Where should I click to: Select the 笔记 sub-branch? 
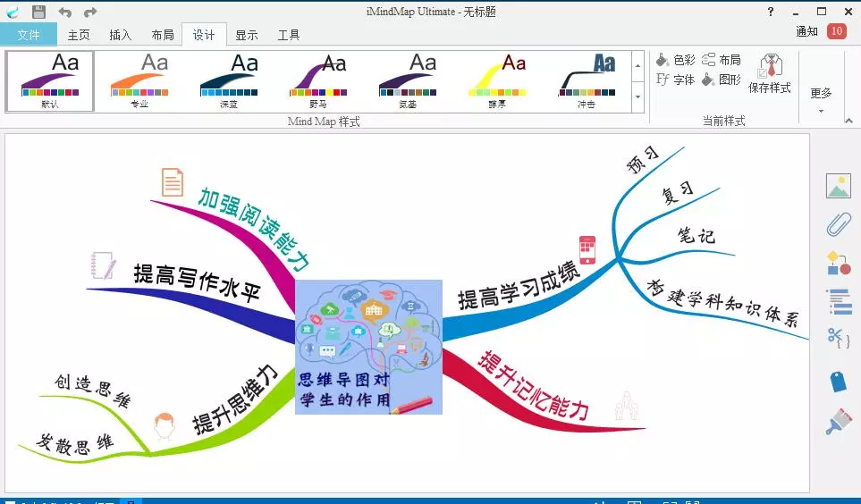point(696,235)
